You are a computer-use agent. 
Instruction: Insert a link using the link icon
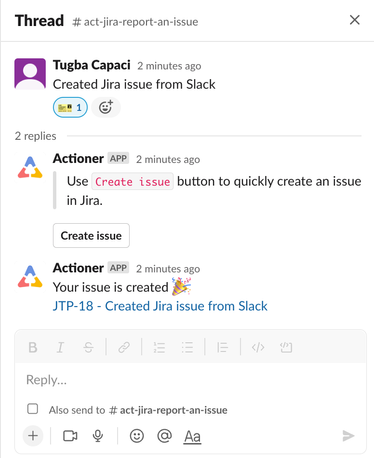coord(124,348)
